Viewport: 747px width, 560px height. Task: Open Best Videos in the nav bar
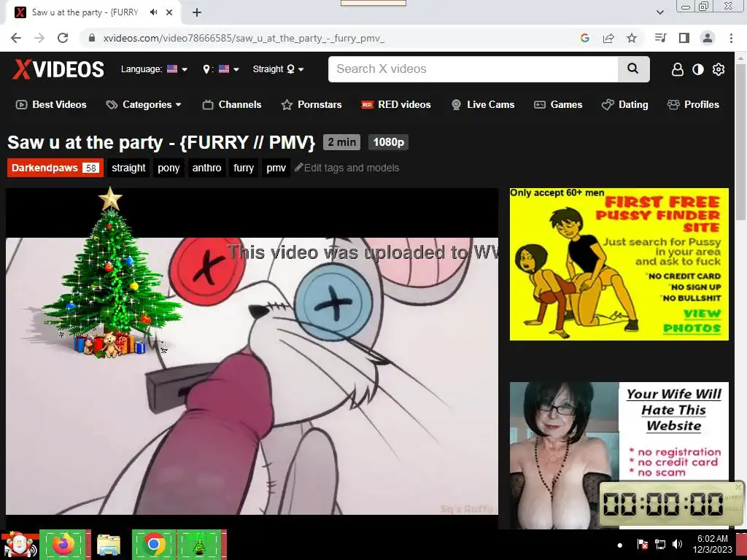52,105
